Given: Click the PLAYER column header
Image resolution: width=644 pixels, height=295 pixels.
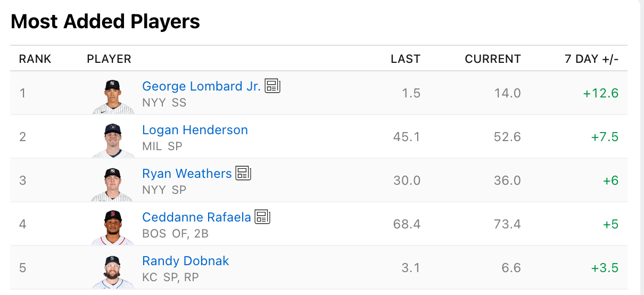Looking at the screenshot, I should (109, 59).
